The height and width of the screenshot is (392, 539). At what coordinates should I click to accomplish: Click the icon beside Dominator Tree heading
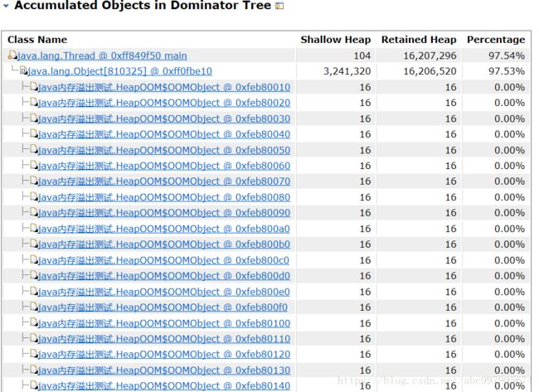279,6
